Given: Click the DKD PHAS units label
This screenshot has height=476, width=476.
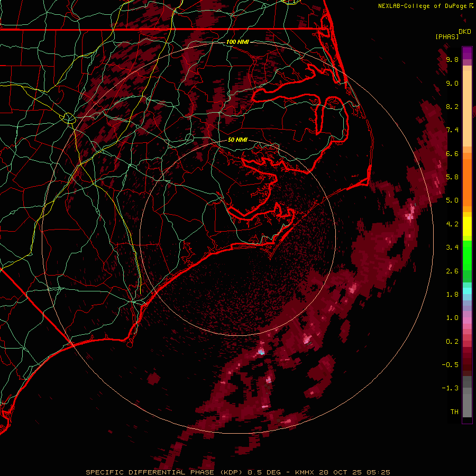Looking at the screenshot, I should click(x=453, y=34).
